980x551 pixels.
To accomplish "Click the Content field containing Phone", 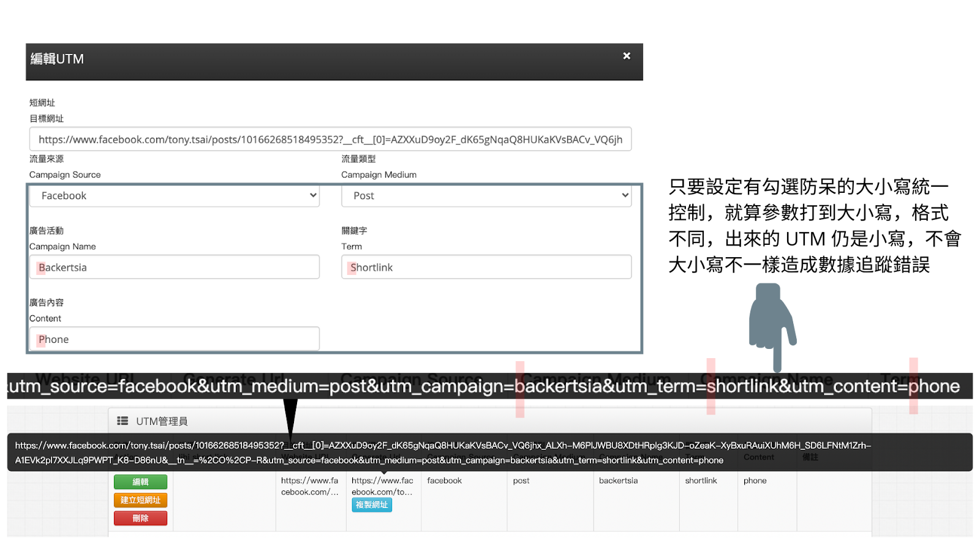I will point(175,339).
